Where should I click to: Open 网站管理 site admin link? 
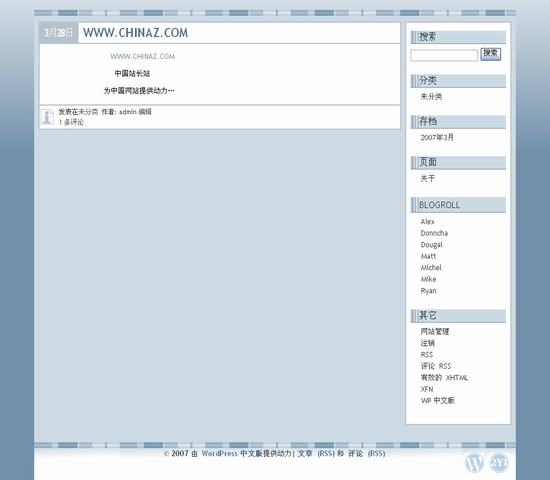coord(435,331)
